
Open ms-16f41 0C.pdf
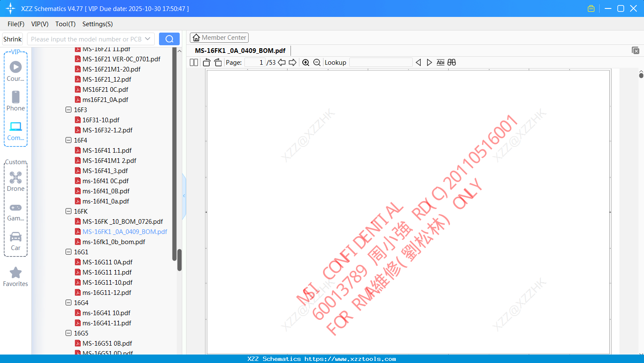(x=106, y=181)
